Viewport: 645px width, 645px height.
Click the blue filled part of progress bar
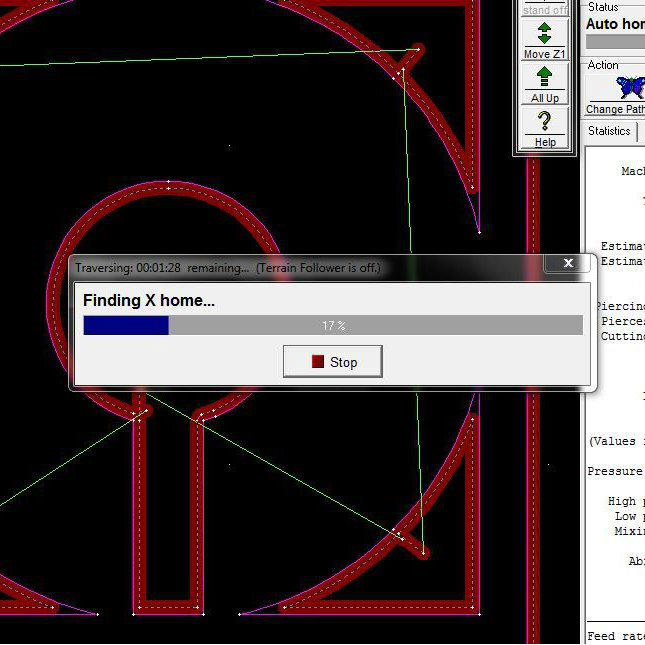[x=125, y=325]
